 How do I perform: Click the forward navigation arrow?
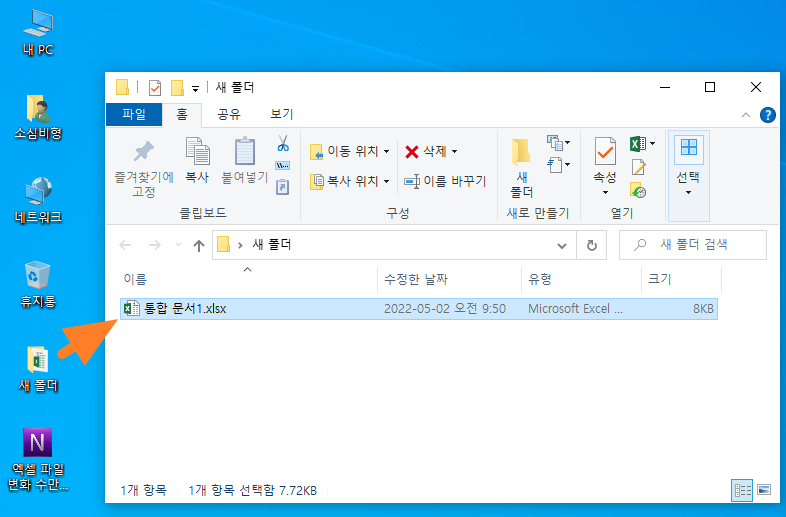[x=154, y=245]
